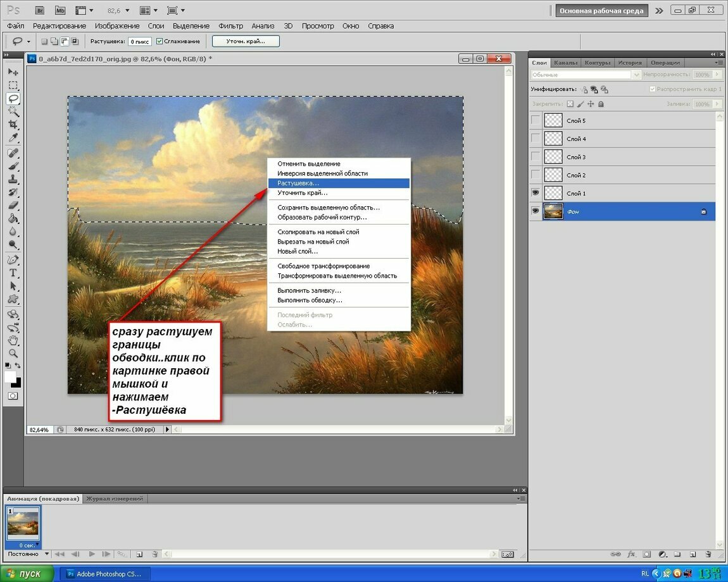Select the 3D Orbit camera tool
The height and width of the screenshot is (582, 728).
tap(13, 327)
